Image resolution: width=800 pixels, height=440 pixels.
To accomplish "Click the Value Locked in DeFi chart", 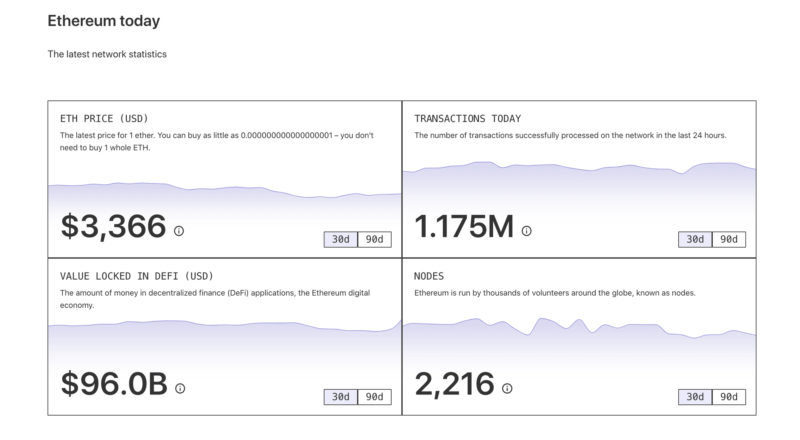I will 224,340.
